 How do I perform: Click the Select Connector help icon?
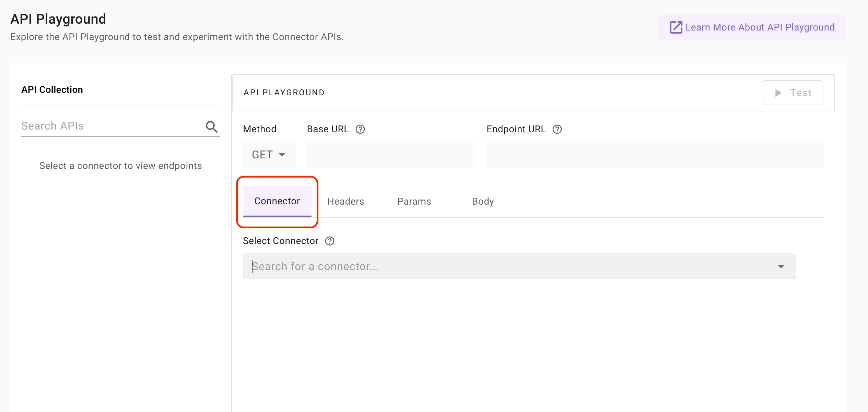(x=330, y=241)
